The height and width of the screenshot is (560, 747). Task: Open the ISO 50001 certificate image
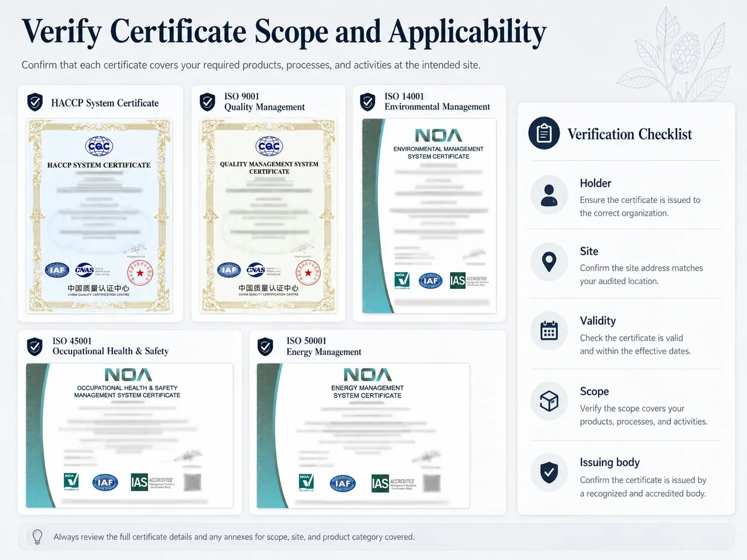click(x=363, y=436)
